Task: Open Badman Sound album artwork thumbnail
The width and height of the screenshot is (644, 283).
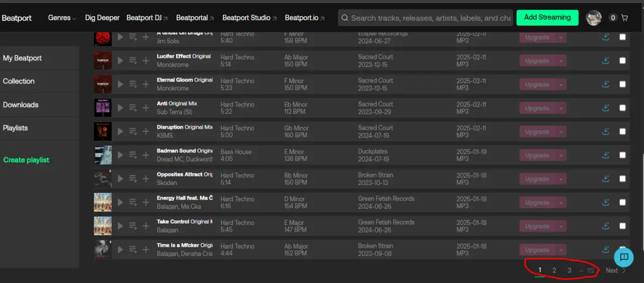Action: coord(103,155)
